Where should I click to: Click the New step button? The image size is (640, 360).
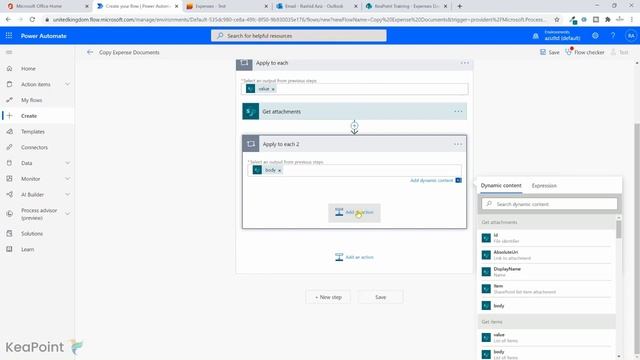328,297
